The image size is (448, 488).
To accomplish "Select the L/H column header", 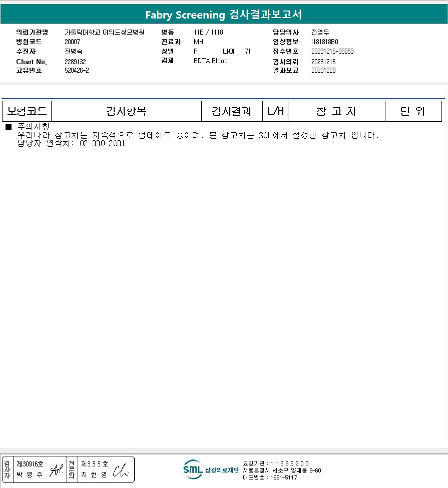I will [275, 111].
